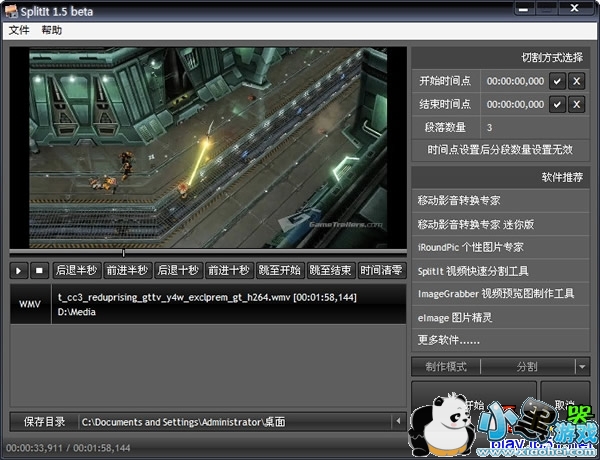Click the D:\Media path text in the file row

click(77, 312)
